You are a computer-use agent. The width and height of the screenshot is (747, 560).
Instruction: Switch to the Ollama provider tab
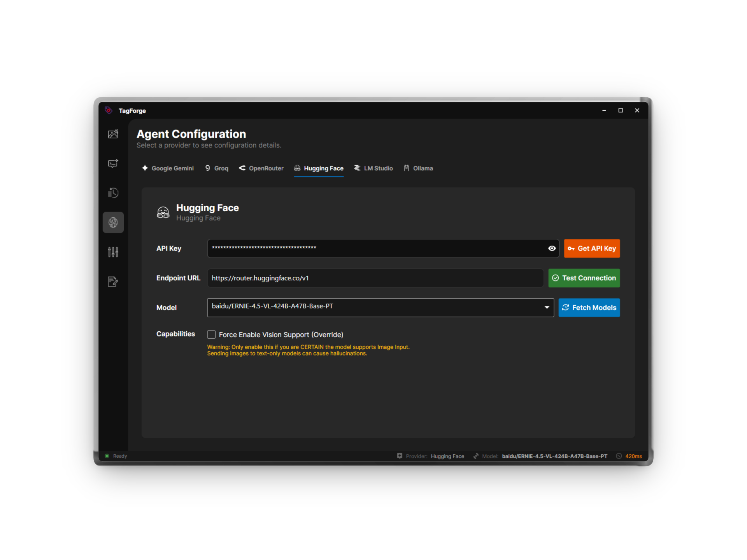click(x=418, y=168)
